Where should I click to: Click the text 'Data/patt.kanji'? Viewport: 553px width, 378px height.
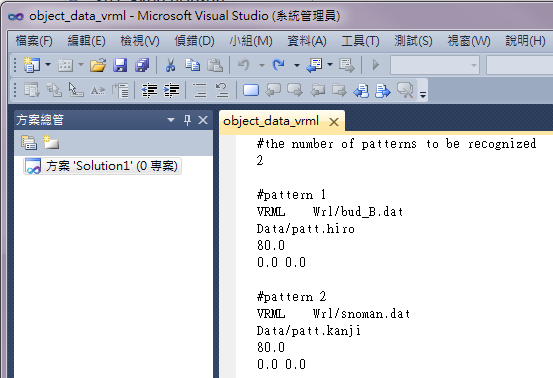click(x=309, y=331)
